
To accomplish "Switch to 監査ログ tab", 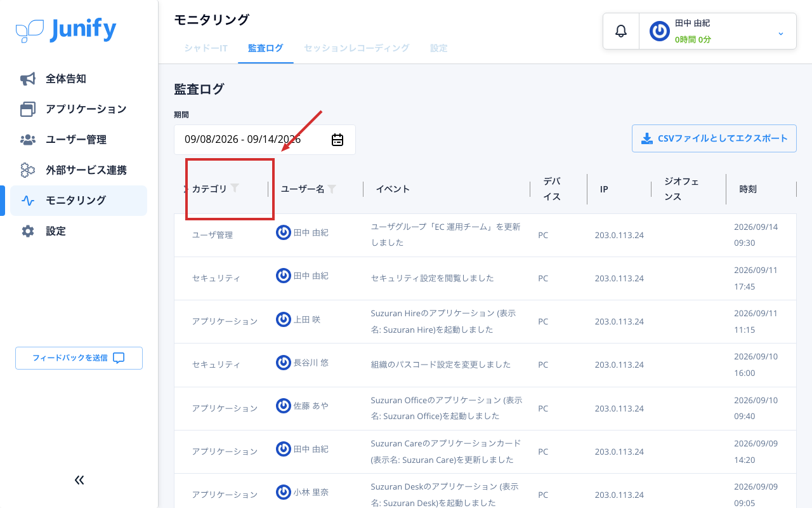I will 266,48.
